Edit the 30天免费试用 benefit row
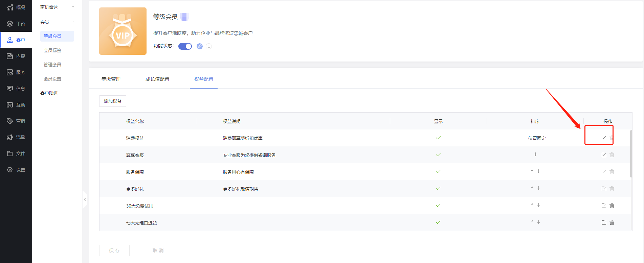The width and height of the screenshot is (644, 263). pyautogui.click(x=604, y=206)
